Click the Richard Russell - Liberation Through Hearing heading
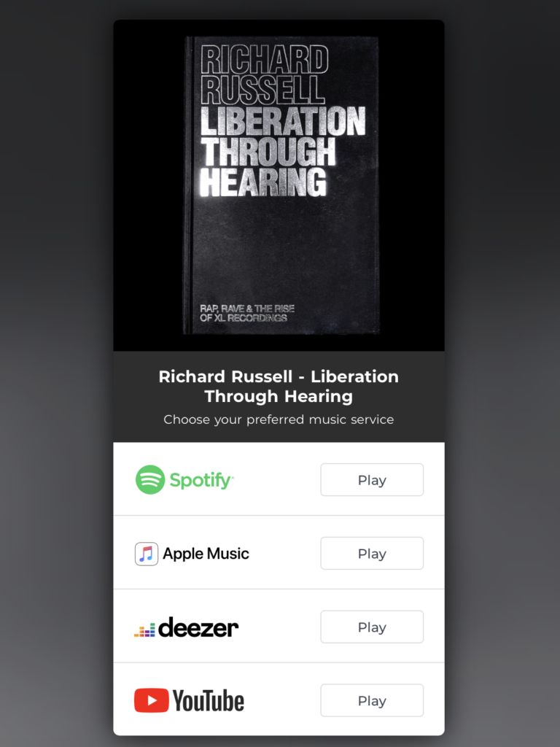The height and width of the screenshot is (747, 560). pos(279,386)
